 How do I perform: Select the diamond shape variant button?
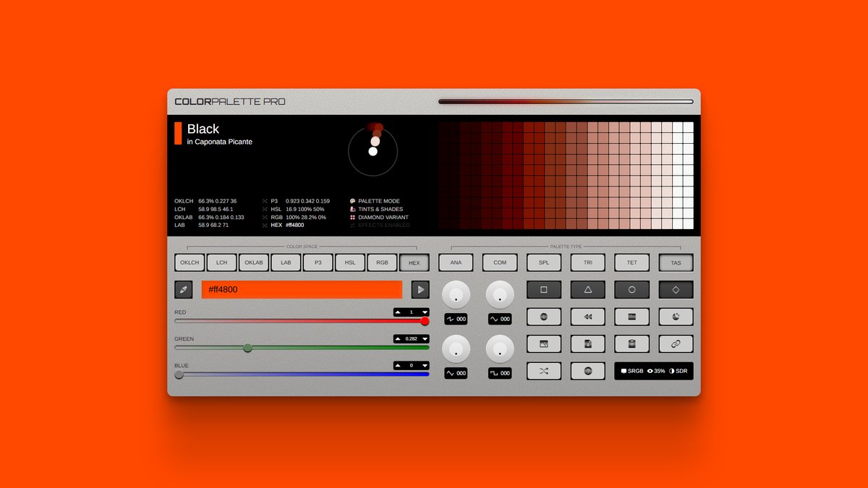click(x=676, y=290)
